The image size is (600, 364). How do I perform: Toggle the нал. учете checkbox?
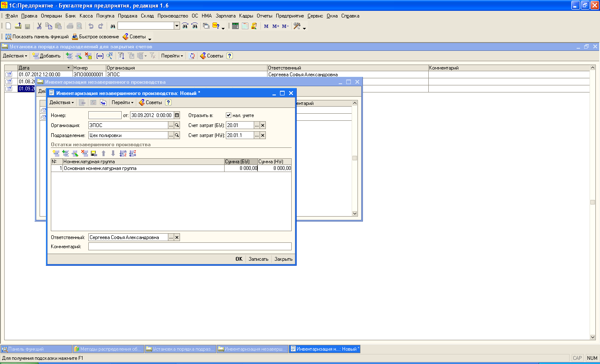click(228, 115)
